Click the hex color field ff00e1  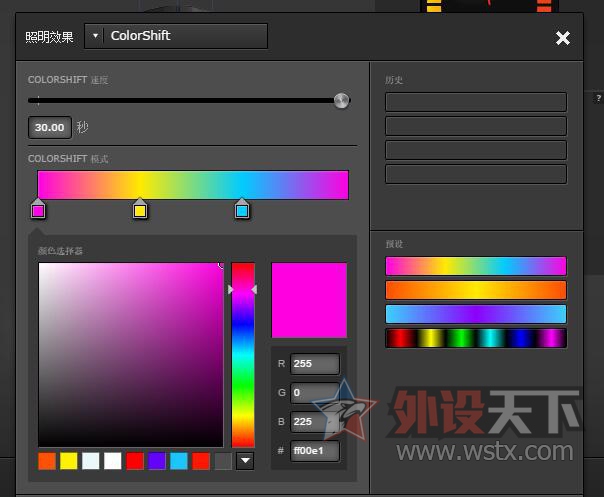pos(314,451)
